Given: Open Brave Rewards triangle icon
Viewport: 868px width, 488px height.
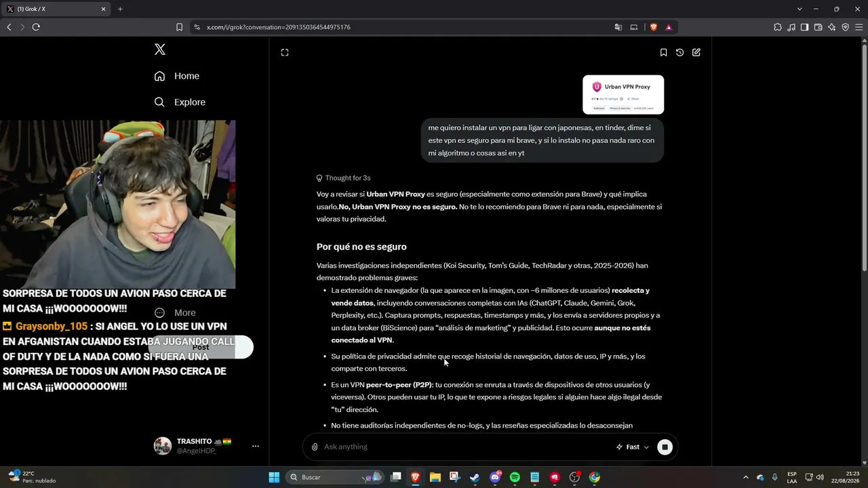Looking at the screenshot, I should [x=669, y=27].
